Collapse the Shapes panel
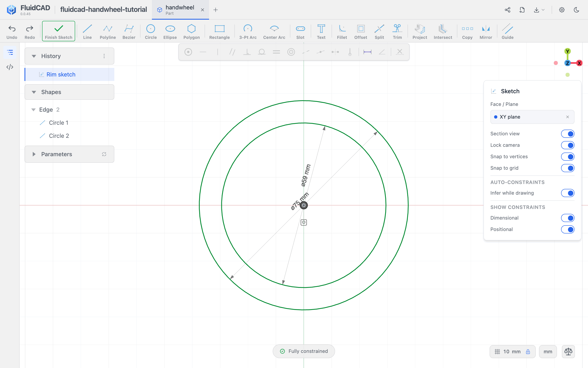The height and width of the screenshot is (368, 588). point(34,92)
